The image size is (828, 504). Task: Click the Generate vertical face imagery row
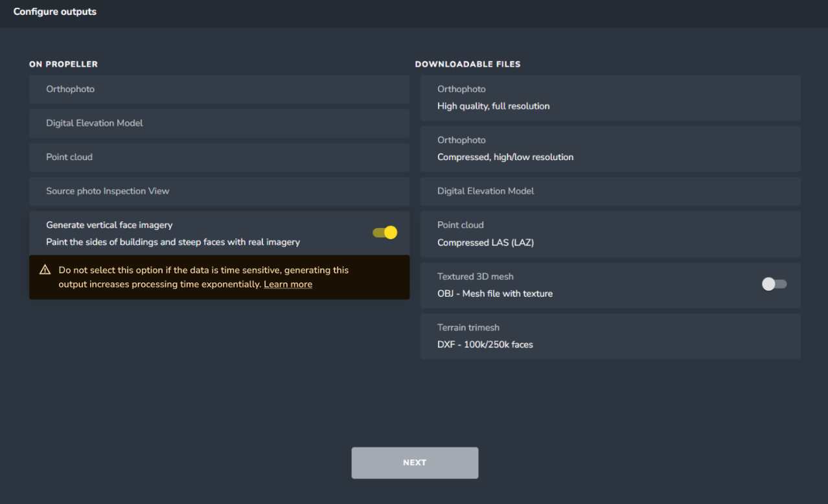194,232
